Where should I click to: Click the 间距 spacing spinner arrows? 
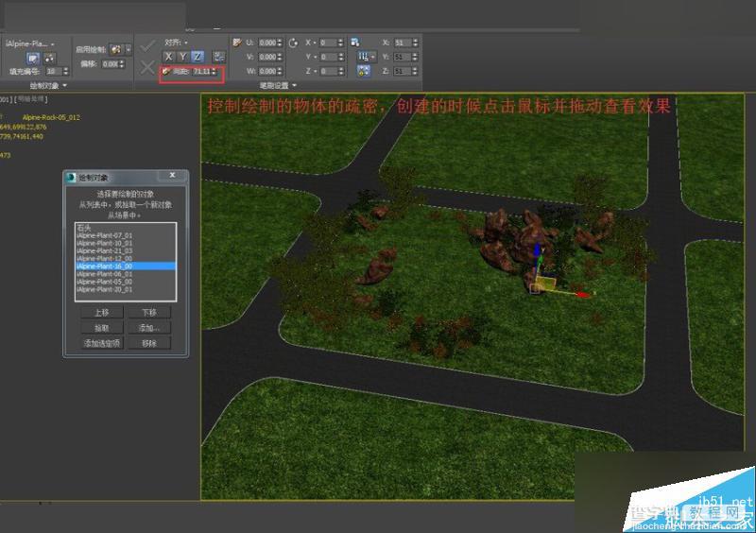215,72
